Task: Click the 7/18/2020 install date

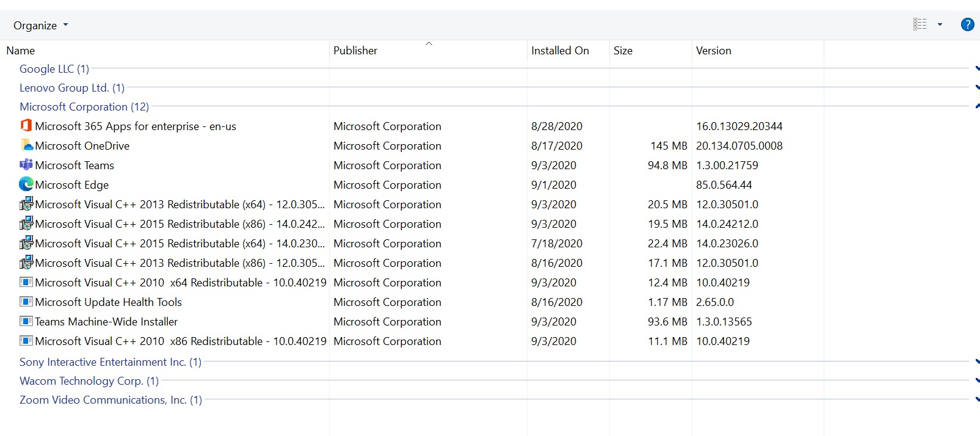Action: pos(557,244)
